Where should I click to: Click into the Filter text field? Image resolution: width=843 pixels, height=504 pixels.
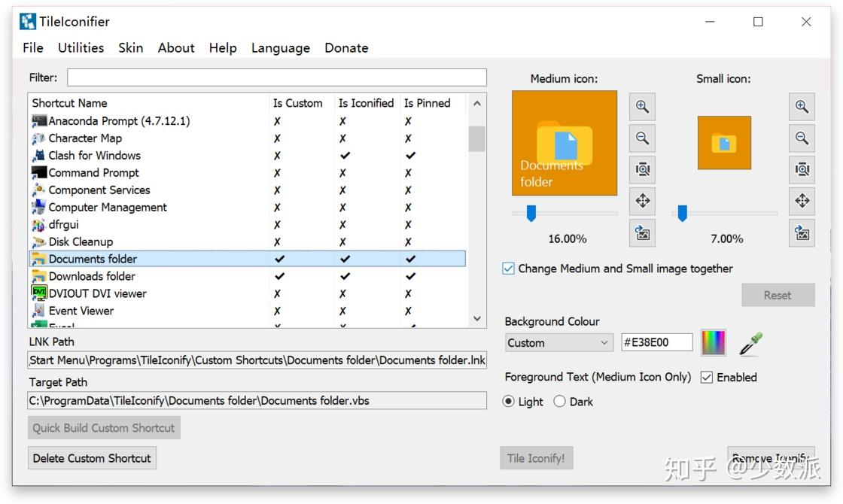[x=276, y=77]
